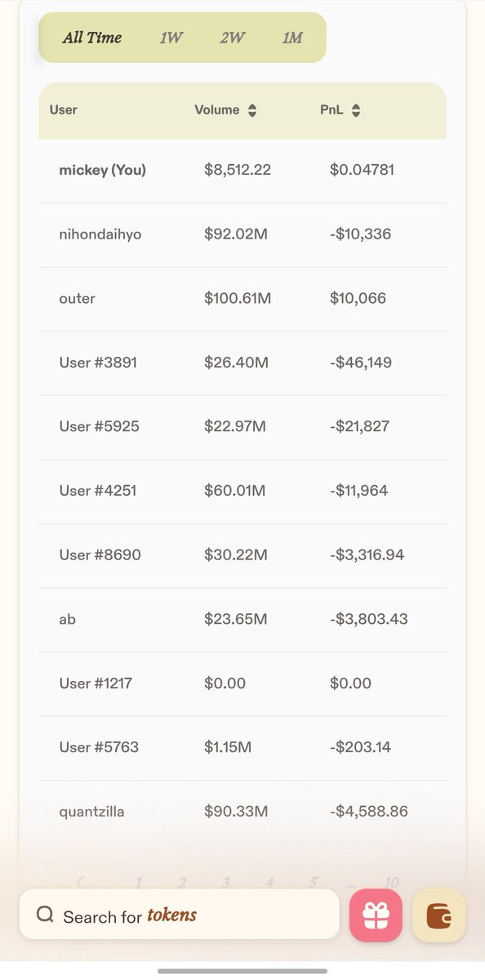Switch to the 1M time range
This screenshot has width=485, height=980.
(292, 38)
